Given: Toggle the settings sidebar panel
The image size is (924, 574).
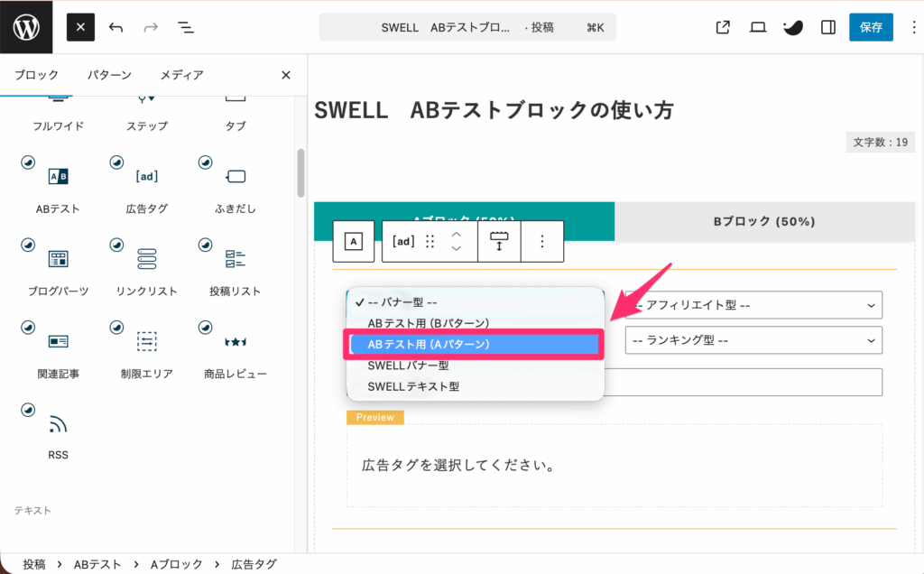Looking at the screenshot, I should tap(827, 27).
